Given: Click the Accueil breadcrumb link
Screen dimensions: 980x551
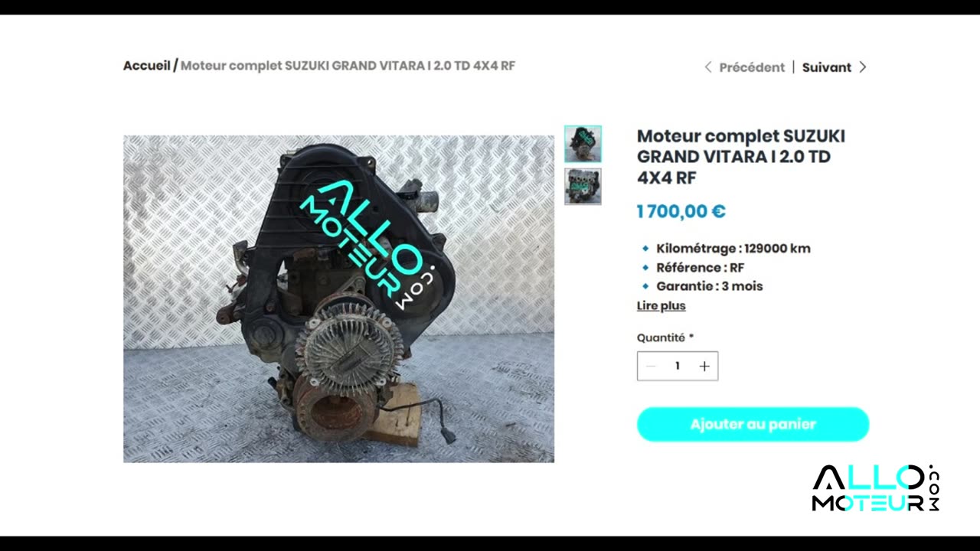Looking at the screenshot, I should (147, 66).
